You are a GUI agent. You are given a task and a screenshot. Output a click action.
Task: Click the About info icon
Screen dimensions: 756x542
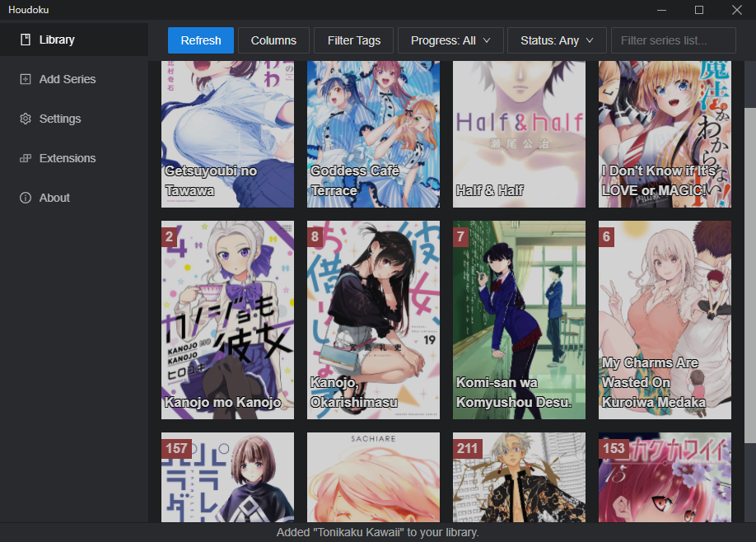point(26,198)
